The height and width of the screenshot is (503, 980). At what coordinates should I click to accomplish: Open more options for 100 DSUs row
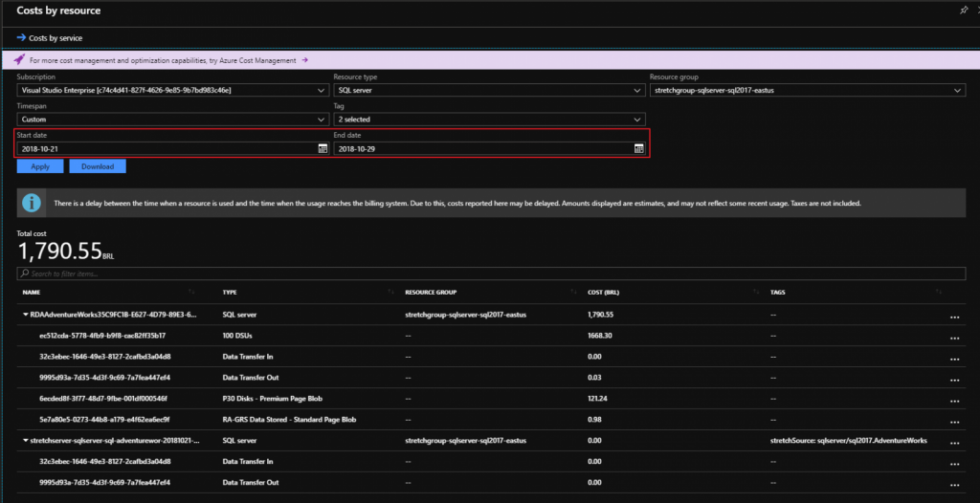pos(954,338)
